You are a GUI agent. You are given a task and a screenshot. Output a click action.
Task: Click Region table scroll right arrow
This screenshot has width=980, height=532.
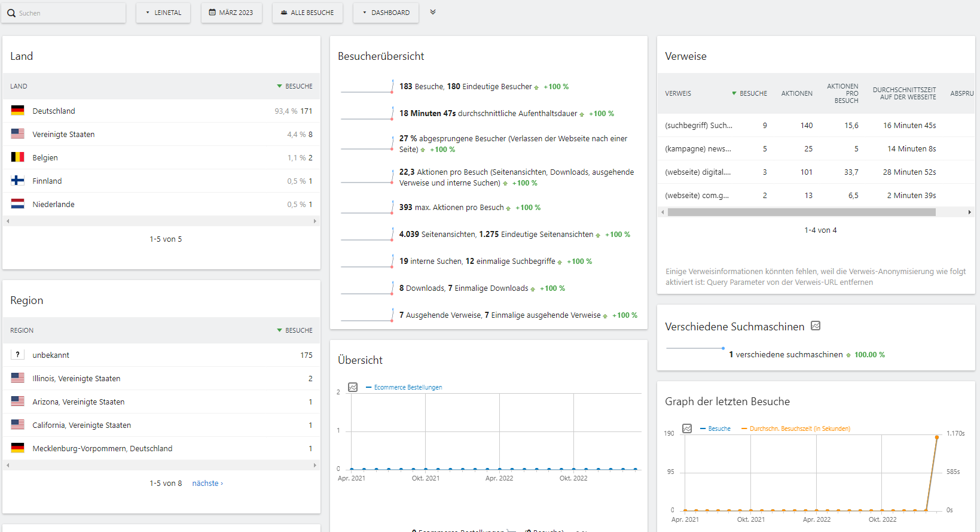315,466
